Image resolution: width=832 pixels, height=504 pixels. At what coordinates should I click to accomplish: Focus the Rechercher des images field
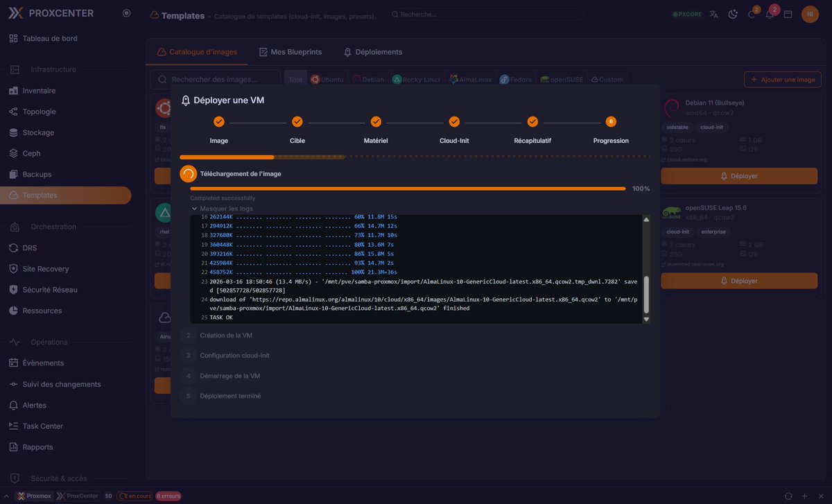216,80
